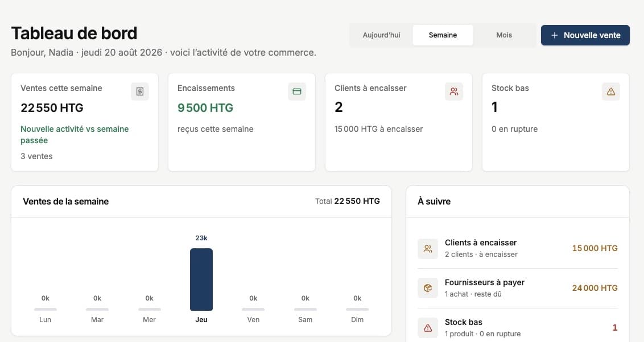Click the Jeu bar in the weekly sales chart
The height and width of the screenshot is (342, 644).
[x=201, y=280]
